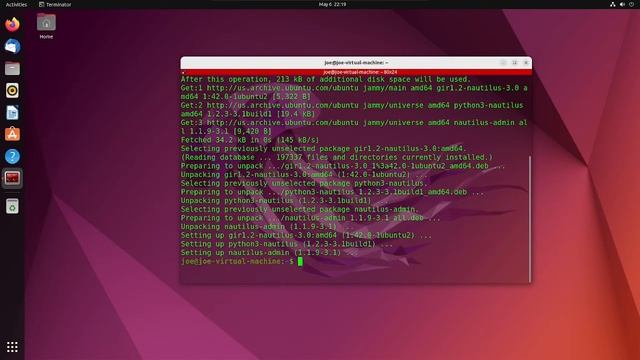Click 'Setting up nautilus-admin (1.1.9-3.1)' line
Viewport: 640px width, 360px height.
[x=269, y=253]
